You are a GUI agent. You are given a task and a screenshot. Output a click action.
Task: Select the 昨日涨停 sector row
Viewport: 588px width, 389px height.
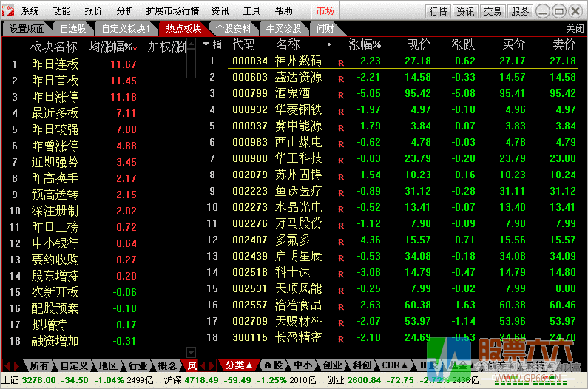pyautogui.click(x=74, y=97)
